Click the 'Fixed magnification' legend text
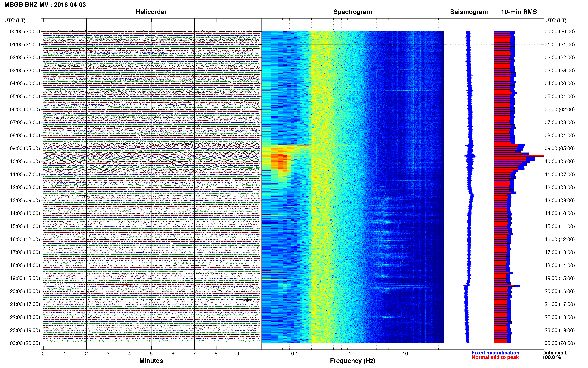588x368 pixels. coord(495,353)
